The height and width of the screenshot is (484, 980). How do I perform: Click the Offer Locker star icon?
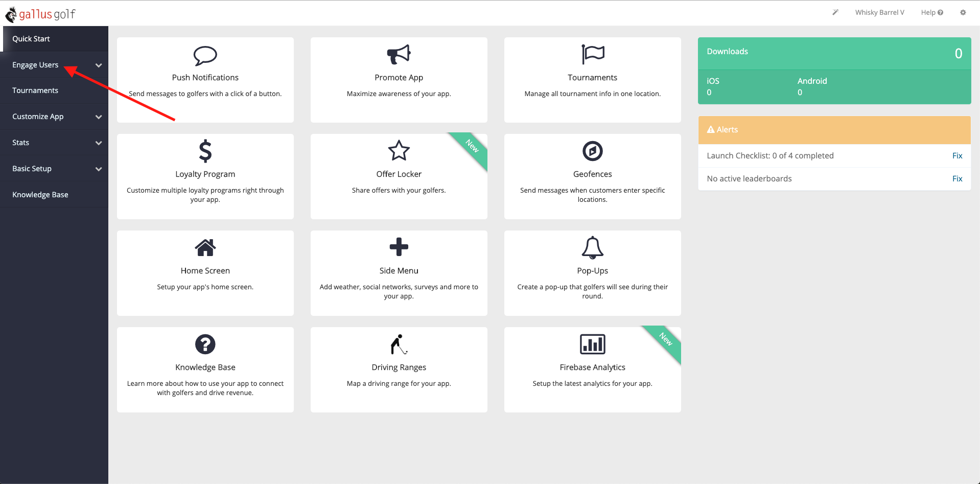click(399, 151)
